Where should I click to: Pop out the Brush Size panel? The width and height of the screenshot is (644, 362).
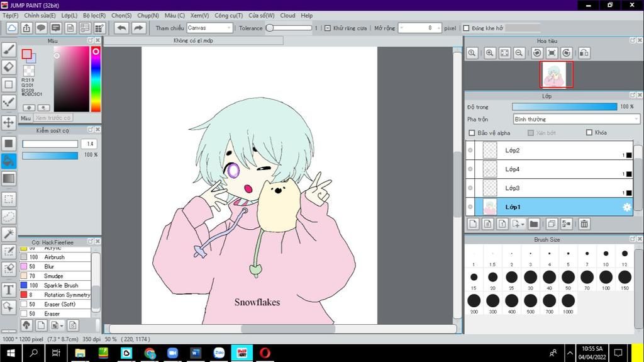pos(633,239)
